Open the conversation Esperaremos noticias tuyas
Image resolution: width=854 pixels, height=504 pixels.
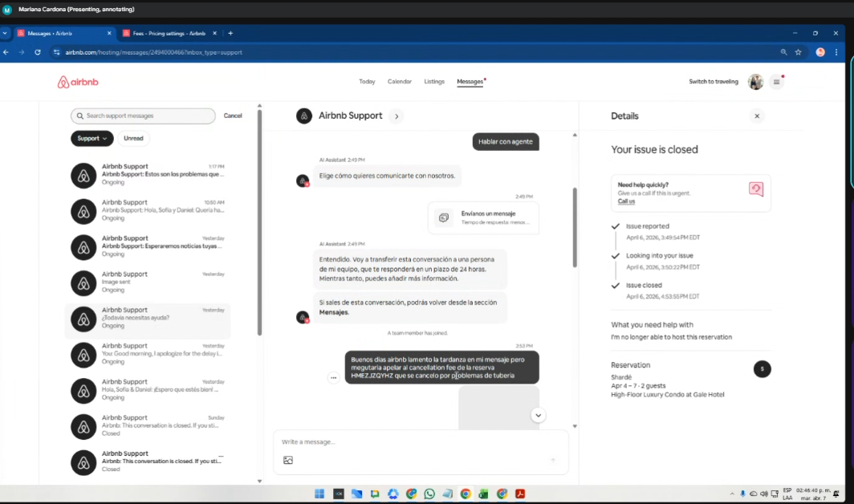coord(148,247)
